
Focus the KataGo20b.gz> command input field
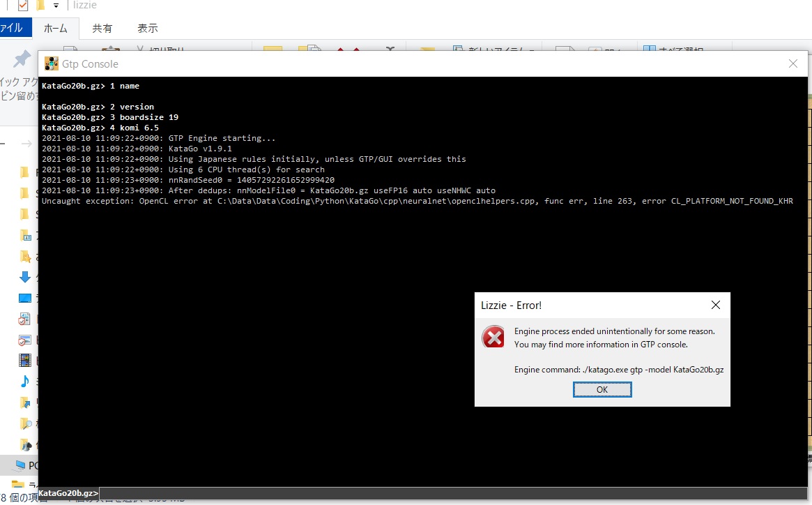452,493
